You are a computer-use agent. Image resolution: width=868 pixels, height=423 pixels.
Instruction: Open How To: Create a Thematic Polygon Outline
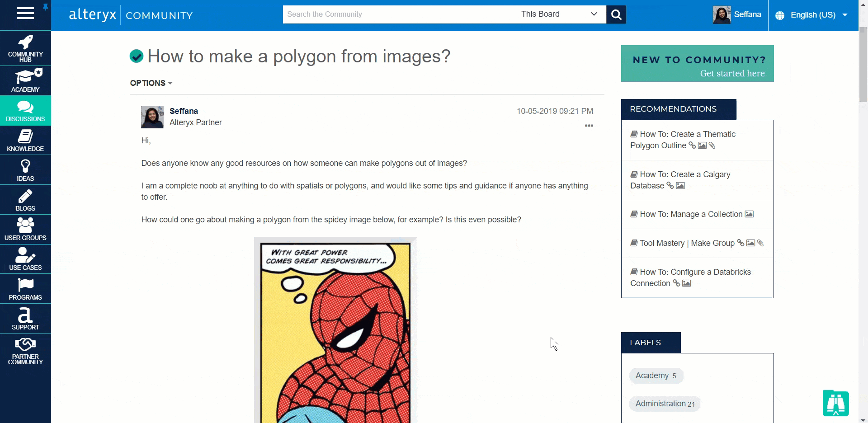[x=683, y=140]
